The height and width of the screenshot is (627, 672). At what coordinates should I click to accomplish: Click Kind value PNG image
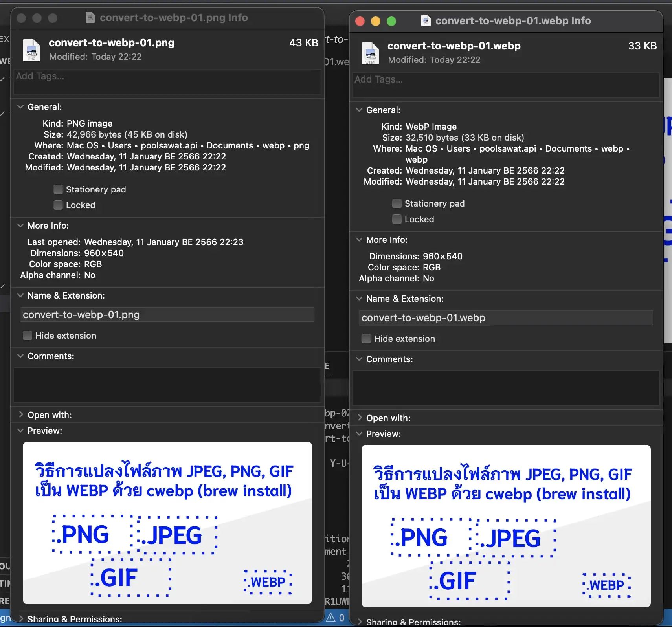(90, 123)
